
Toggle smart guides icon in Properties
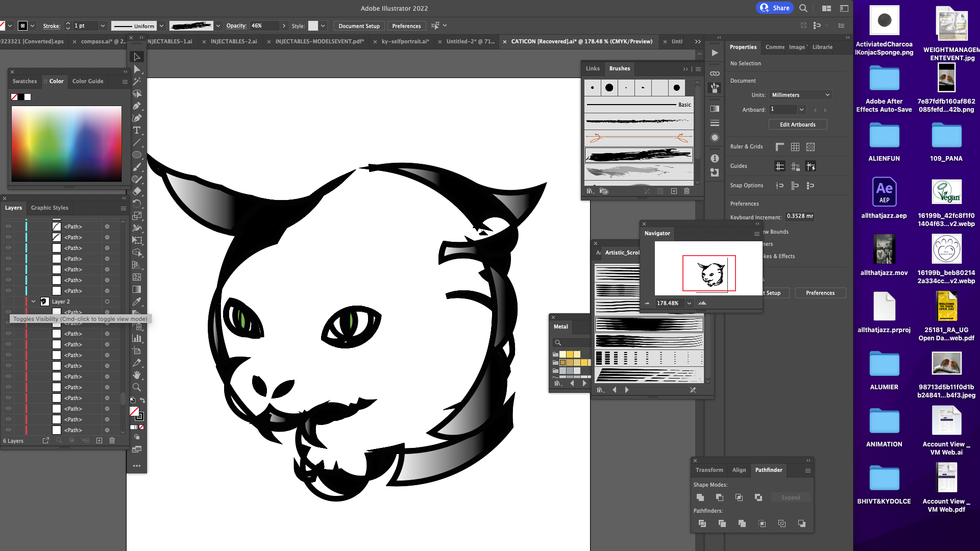coord(811,166)
